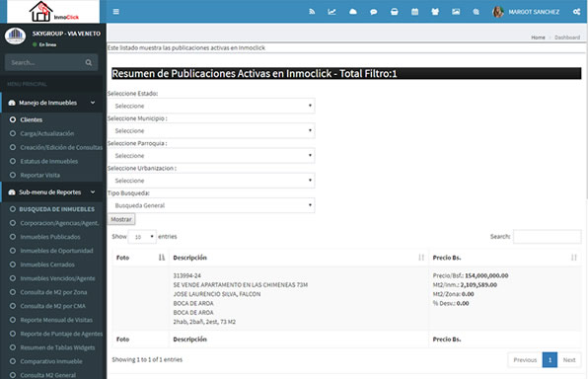Open Seleccione Parroquia dropdown
Image resolution: width=588 pixels, height=379 pixels.
click(211, 155)
